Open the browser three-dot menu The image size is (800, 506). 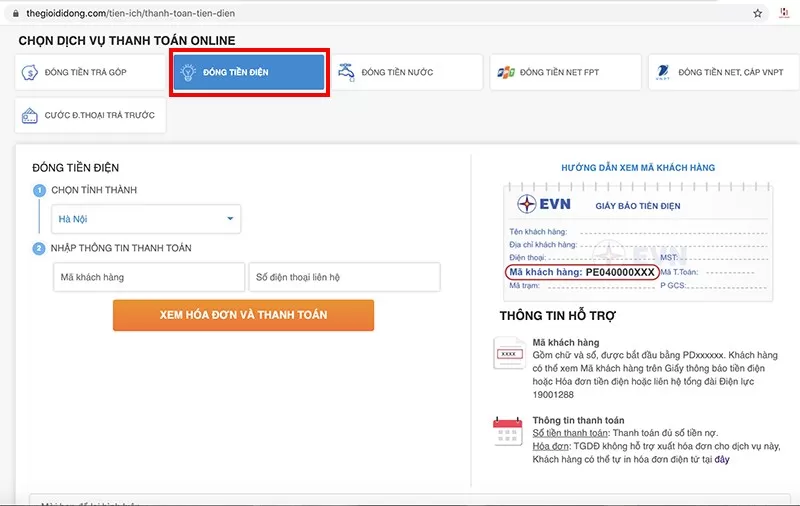pyautogui.click(x=785, y=14)
